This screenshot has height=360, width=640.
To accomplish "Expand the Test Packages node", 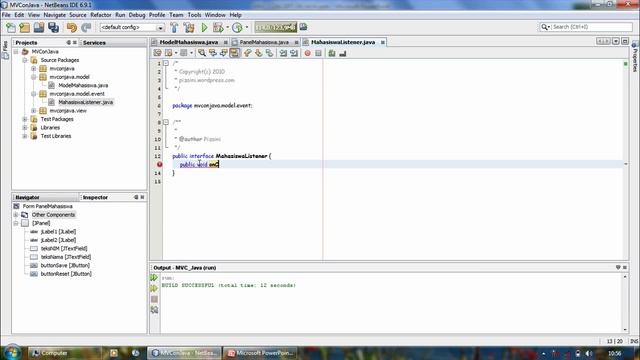I will [25, 119].
